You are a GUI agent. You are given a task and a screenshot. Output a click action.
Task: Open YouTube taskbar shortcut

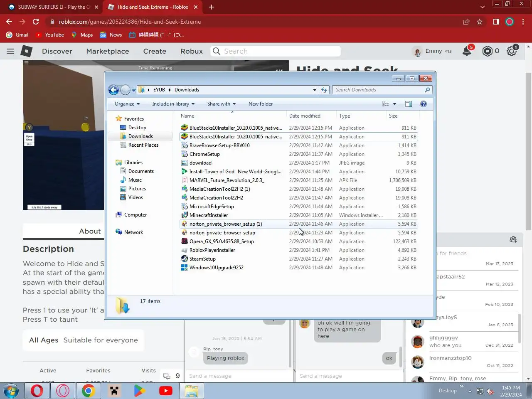coord(165,391)
